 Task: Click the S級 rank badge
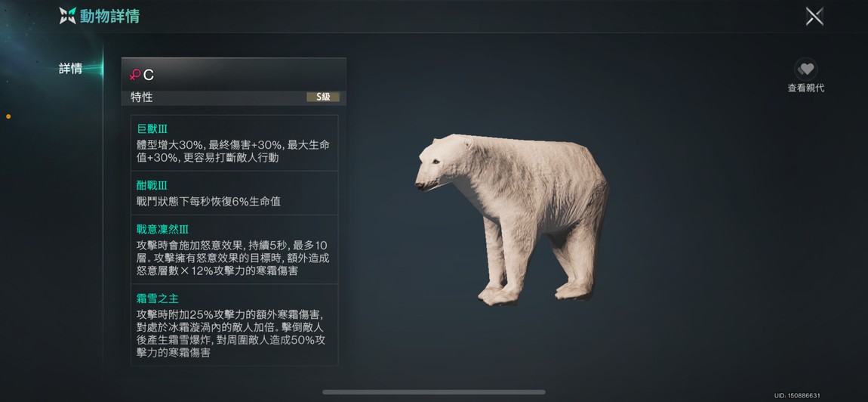pos(323,97)
